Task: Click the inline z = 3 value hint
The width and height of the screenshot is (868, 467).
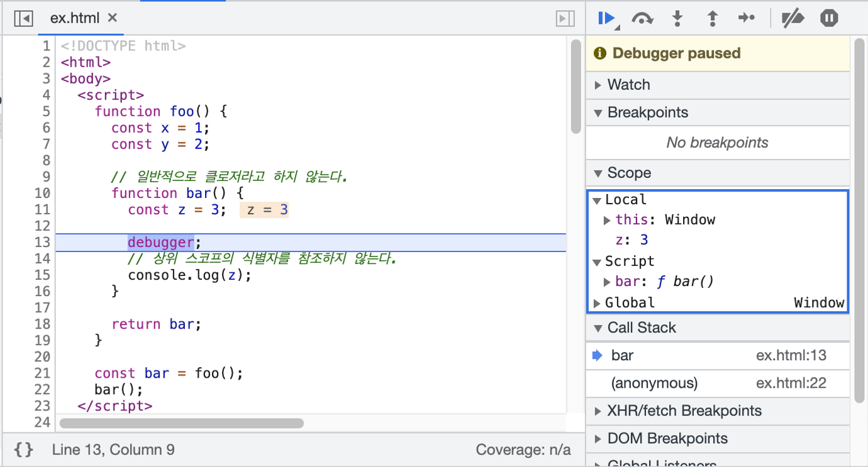Action: tap(264, 210)
